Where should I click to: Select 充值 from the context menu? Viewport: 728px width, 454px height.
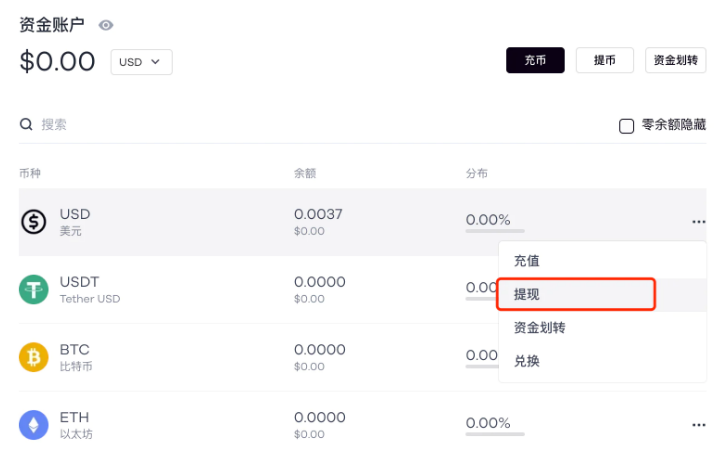point(527,261)
